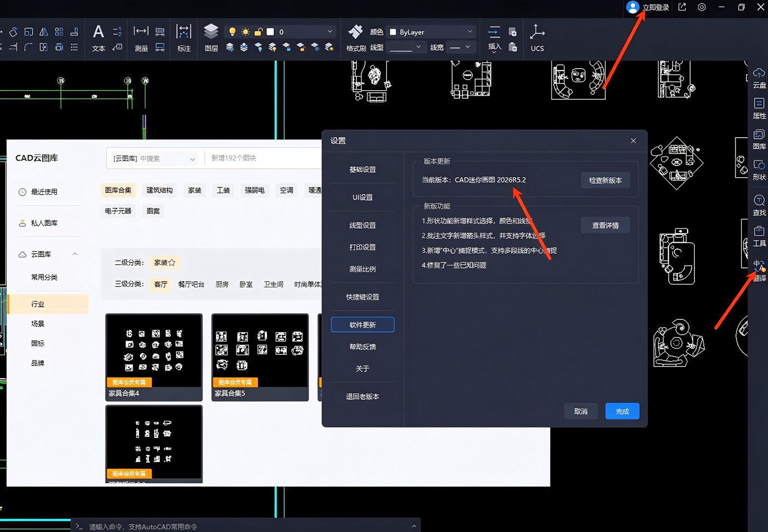The image size is (768, 532).
Task: Open the ByLayer color dropdown
Action: click(470, 32)
